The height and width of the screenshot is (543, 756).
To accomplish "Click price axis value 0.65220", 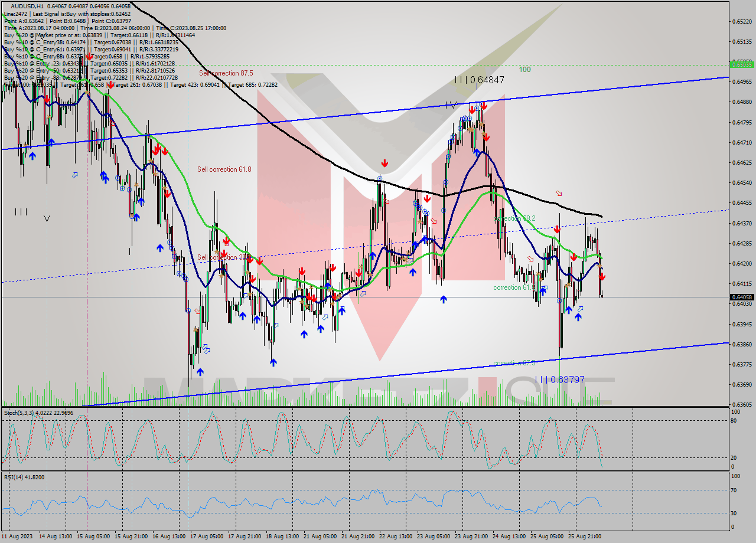I will click(x=741, y=22).
